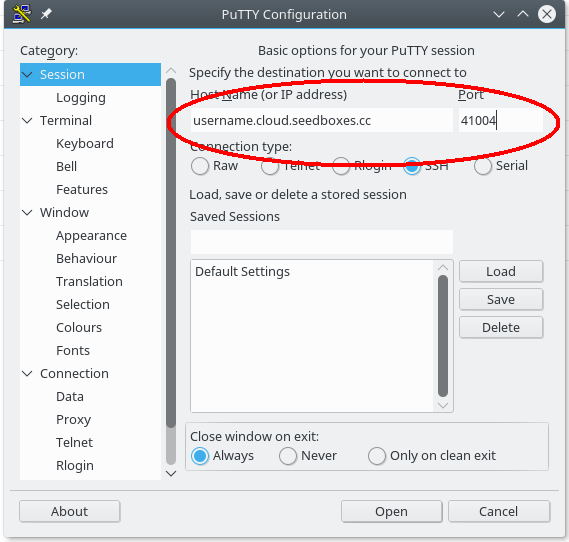Screen dimensions: 569x542
Task: Click the Saved Sessions name field
Action: tap(322, 242)
